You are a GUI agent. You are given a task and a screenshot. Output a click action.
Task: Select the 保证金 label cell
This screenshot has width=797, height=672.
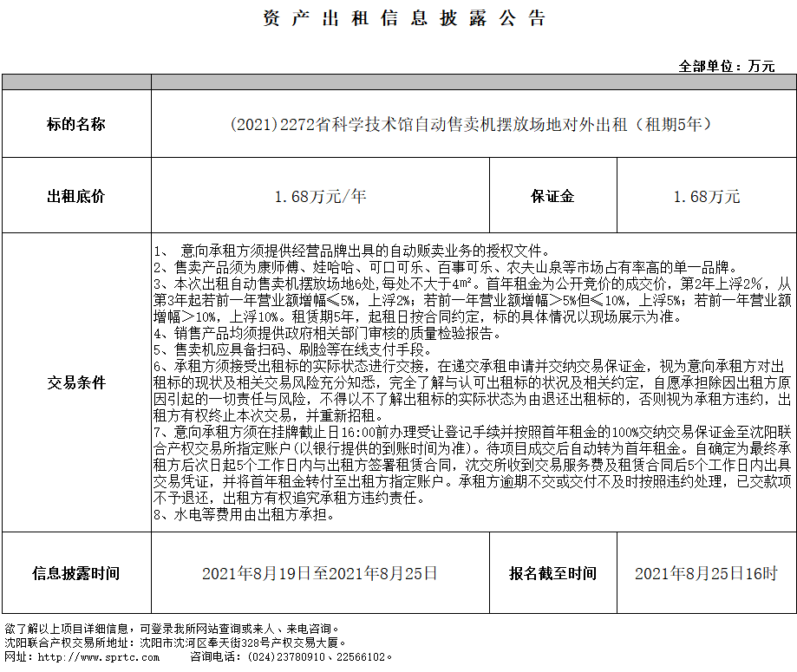[552, 197]
